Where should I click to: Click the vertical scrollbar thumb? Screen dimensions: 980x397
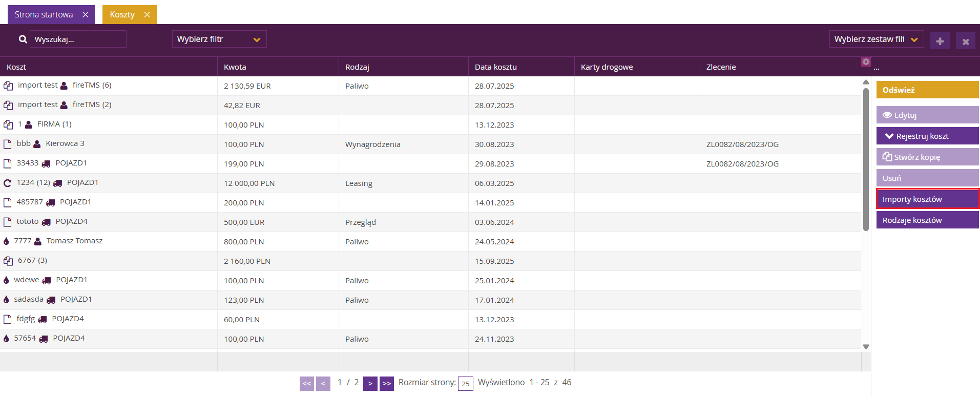(x=866, y=159)
